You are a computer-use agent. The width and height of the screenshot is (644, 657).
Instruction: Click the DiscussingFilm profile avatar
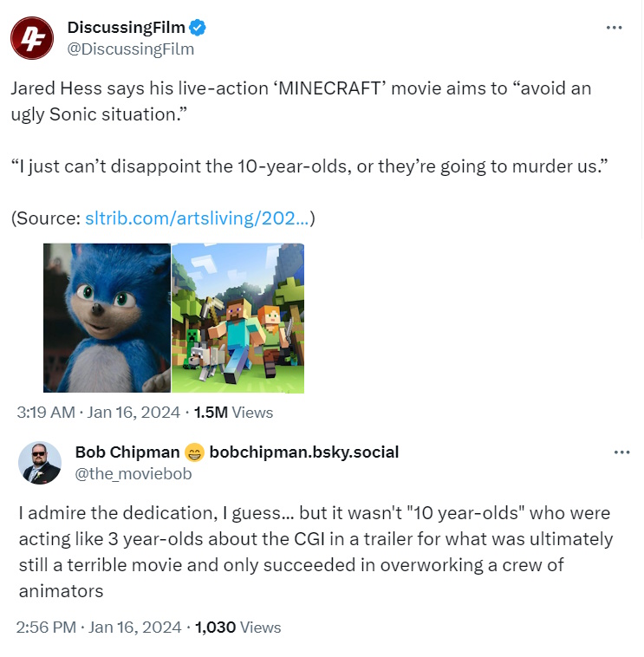click(34, 37)
